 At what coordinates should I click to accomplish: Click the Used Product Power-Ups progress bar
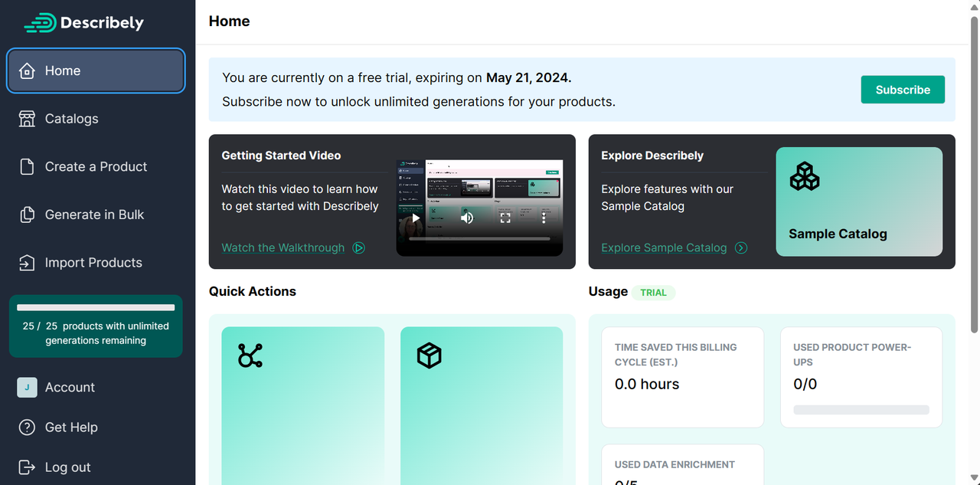(861, 410)
